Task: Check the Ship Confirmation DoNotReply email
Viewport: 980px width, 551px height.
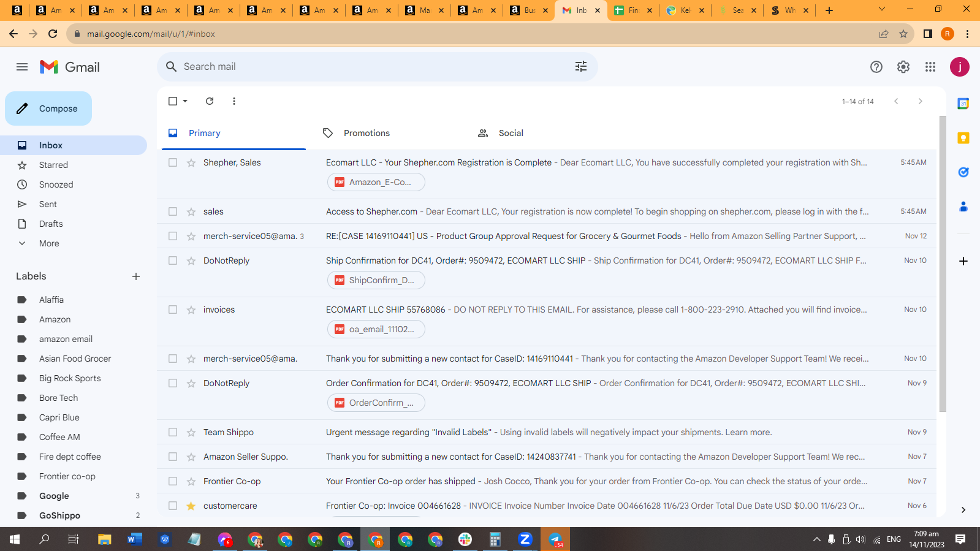Action: pyautogui.click(x=173, y=260)
